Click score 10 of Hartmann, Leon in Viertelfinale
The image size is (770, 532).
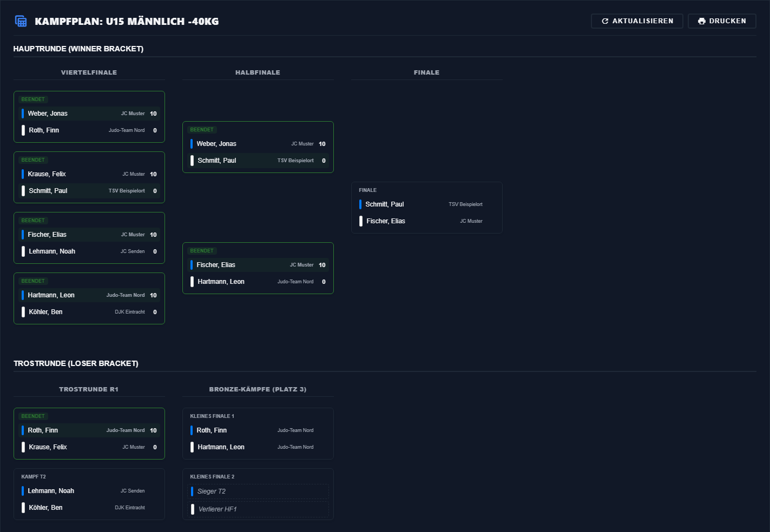click(153, 295)
